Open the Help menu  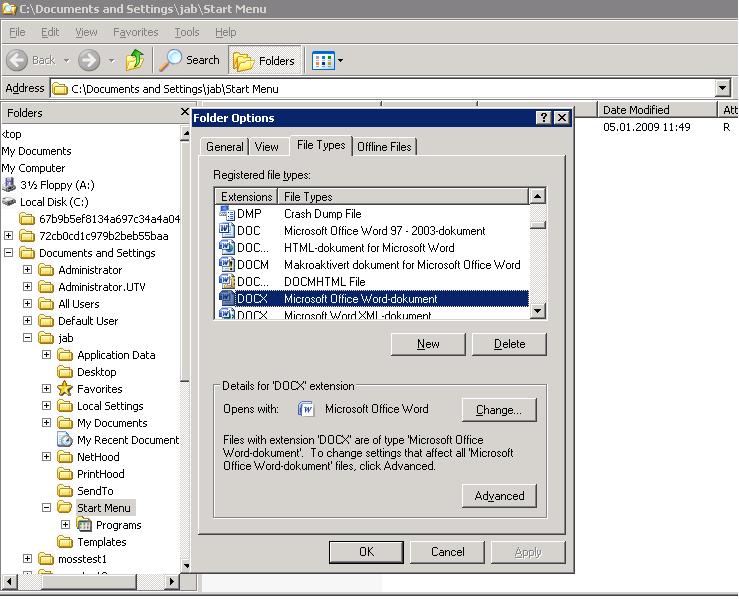(225, 32)
